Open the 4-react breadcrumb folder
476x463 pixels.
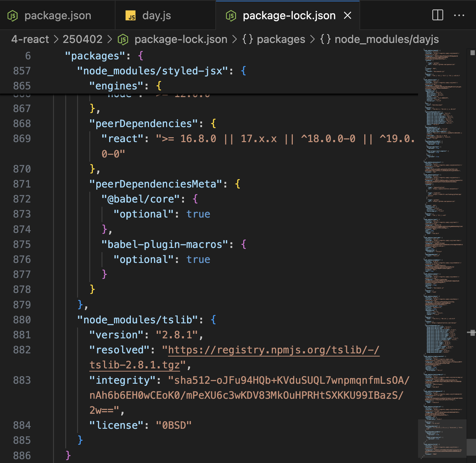coord(30,39)
